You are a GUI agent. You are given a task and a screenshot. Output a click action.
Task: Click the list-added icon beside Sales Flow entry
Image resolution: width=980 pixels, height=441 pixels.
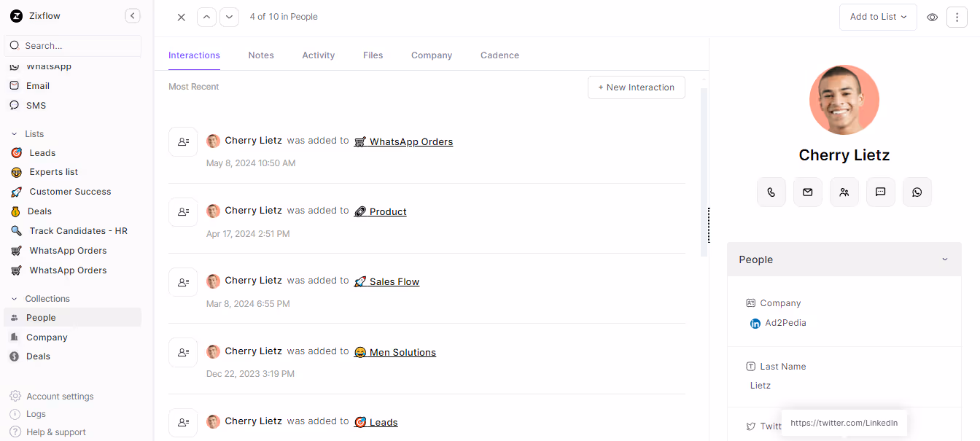(183, 282)
